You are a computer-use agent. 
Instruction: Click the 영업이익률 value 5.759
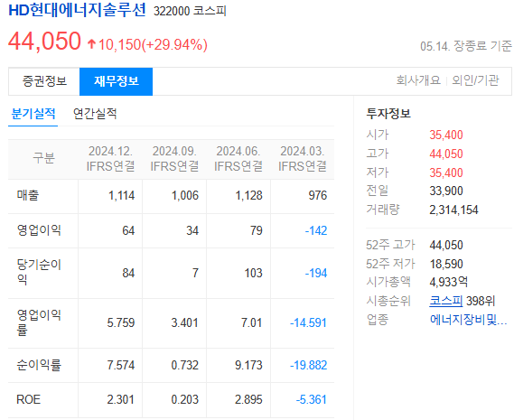tap(121, 322)
